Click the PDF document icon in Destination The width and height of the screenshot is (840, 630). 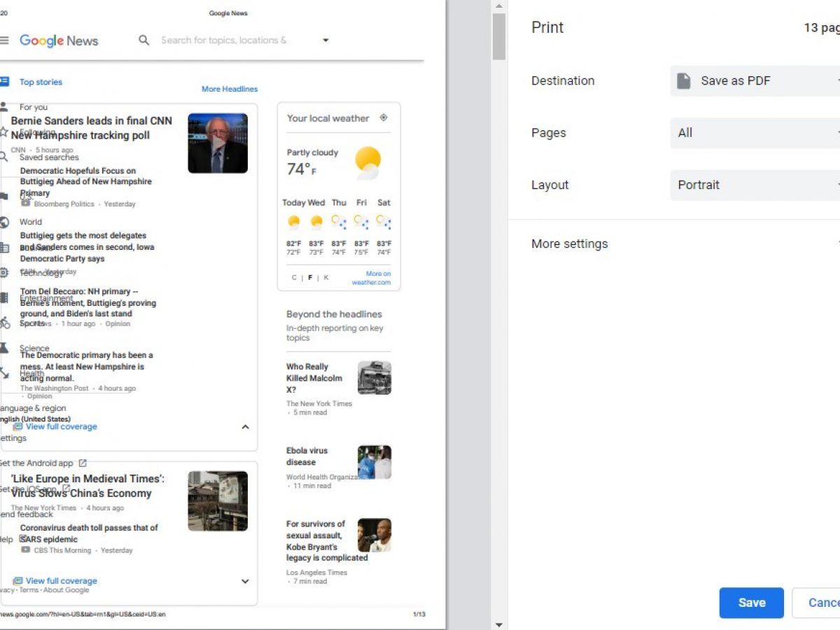click(684, 80)
